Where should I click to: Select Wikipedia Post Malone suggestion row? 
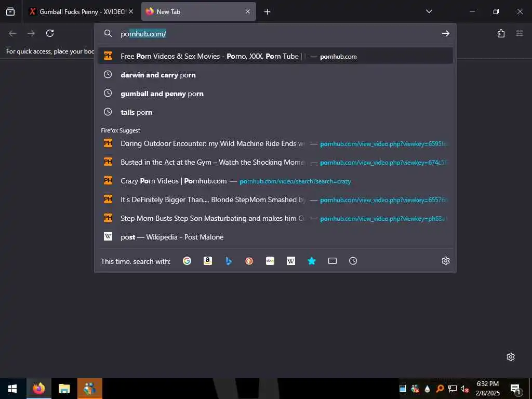pos(275,237)
